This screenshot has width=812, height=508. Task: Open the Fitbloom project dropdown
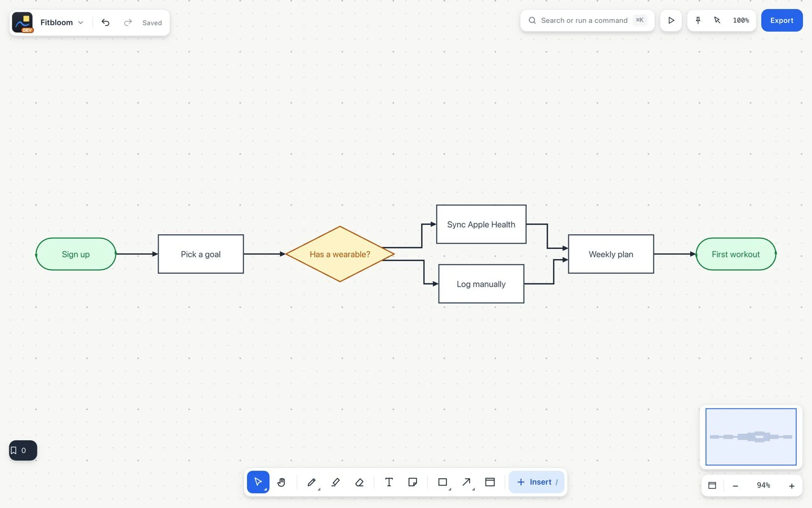(x=62, y=22)
